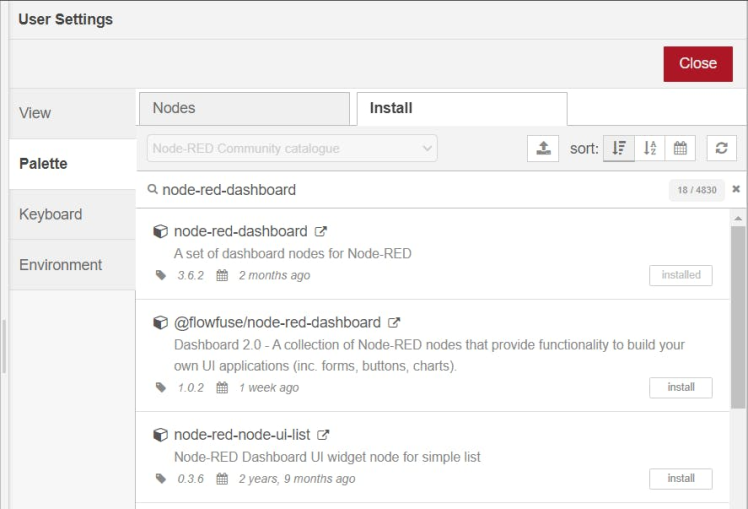Expand the Node-RED Community catalogue dropdown
This screenshot has width=748, height=509.
click(292, 148)
